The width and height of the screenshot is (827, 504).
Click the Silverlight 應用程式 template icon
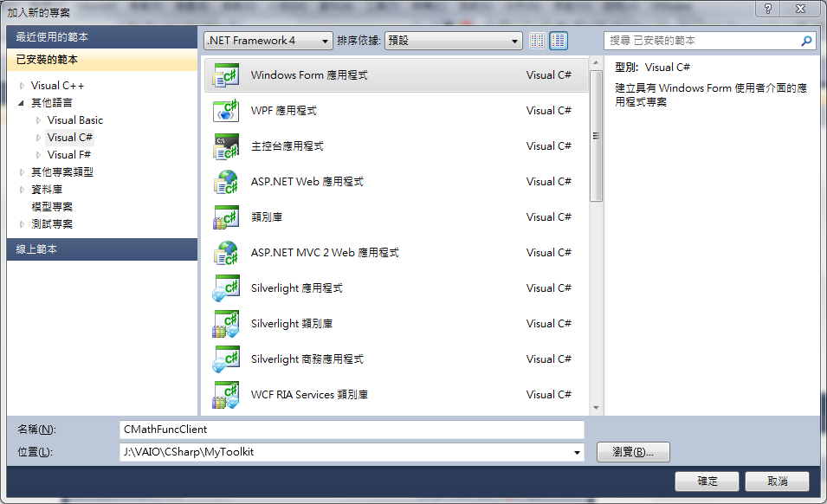pyautogui.click(x=226, y=288)
